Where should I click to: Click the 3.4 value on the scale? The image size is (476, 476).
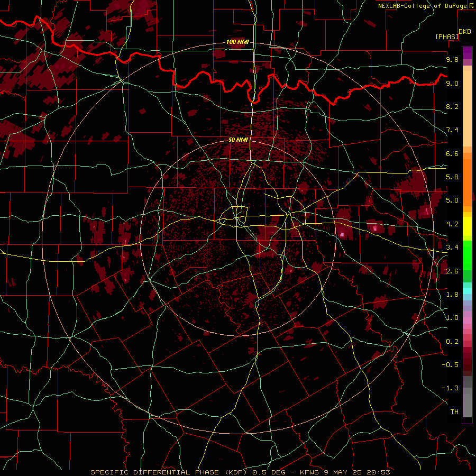[452, 248]
